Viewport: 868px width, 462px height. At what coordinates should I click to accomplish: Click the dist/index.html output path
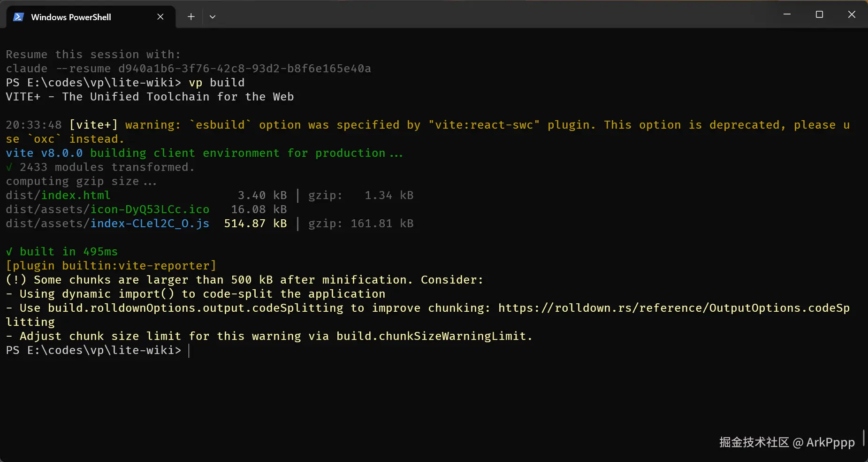pos(58,195)
